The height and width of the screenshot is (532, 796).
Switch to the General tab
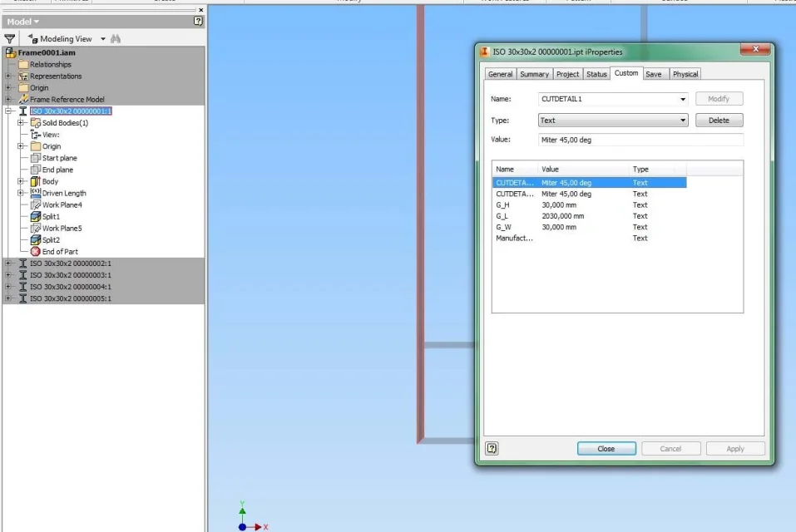coord(500,74)
